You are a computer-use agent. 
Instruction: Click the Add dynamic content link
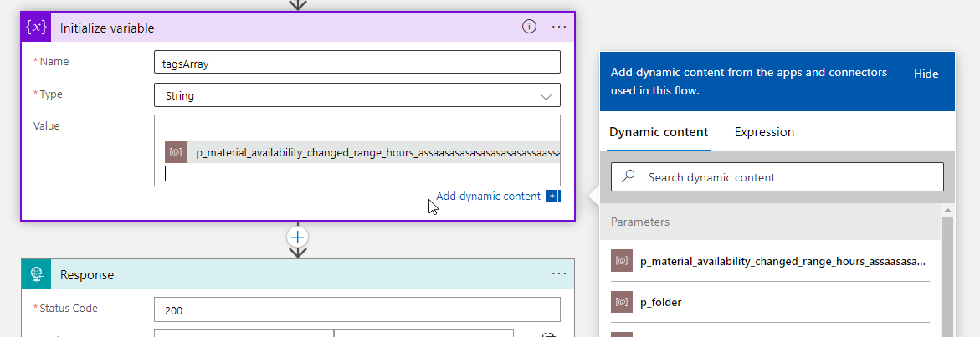click(488, 196)
